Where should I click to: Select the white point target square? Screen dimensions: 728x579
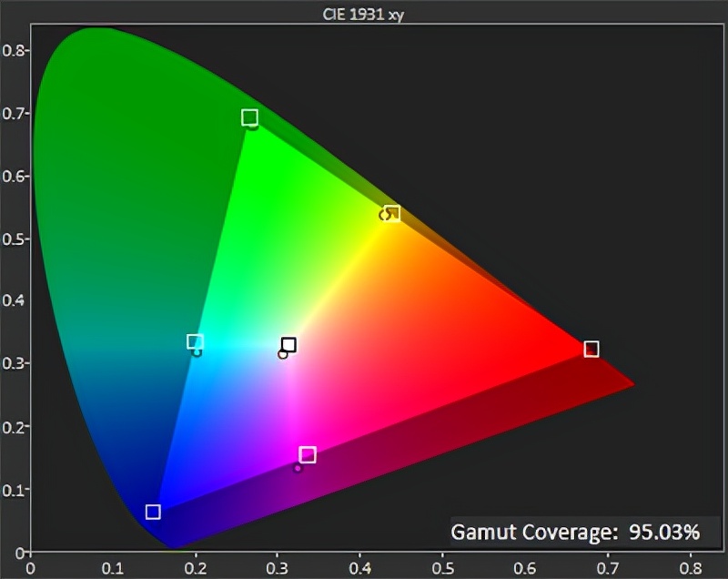[288, 345]
